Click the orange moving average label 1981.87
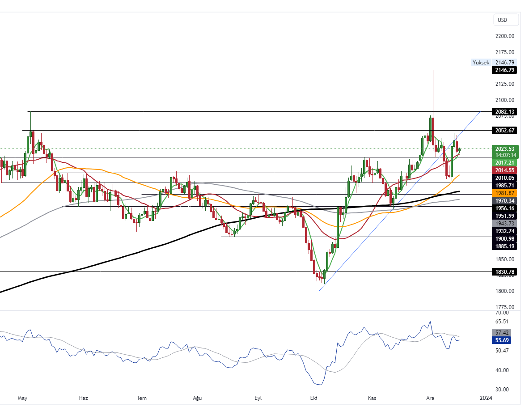The height and width of the screenshot is (420, 525). (504, 193)
